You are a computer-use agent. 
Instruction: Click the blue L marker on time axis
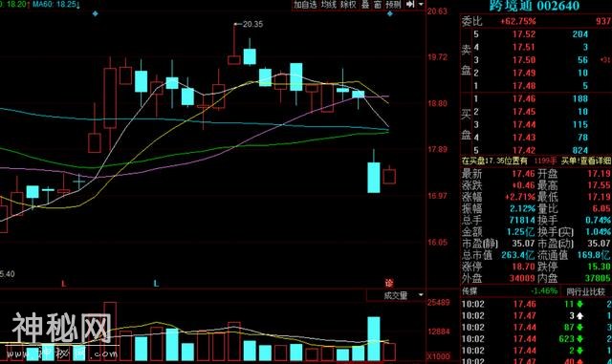(x=156, y=284)
